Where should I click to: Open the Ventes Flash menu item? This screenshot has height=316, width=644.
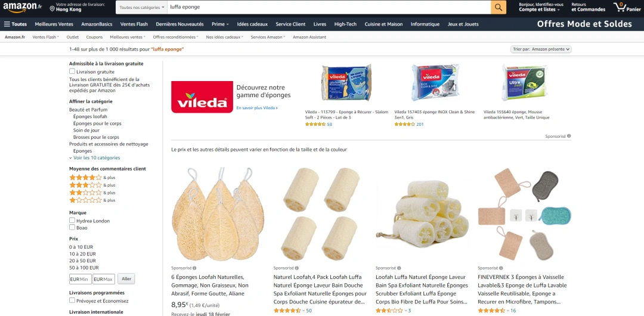pyautogui.click(x=134, y=24)
